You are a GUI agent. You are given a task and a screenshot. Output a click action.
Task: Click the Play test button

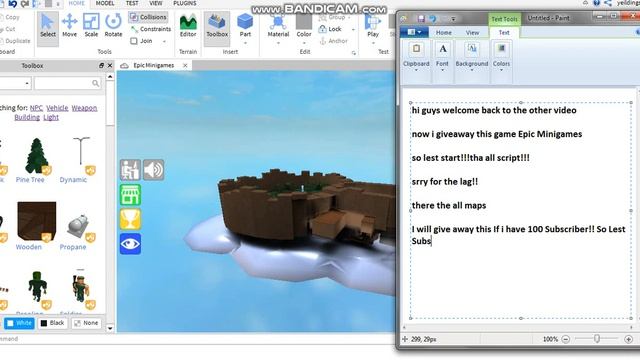pyautogui.click(x=373, y=25)
